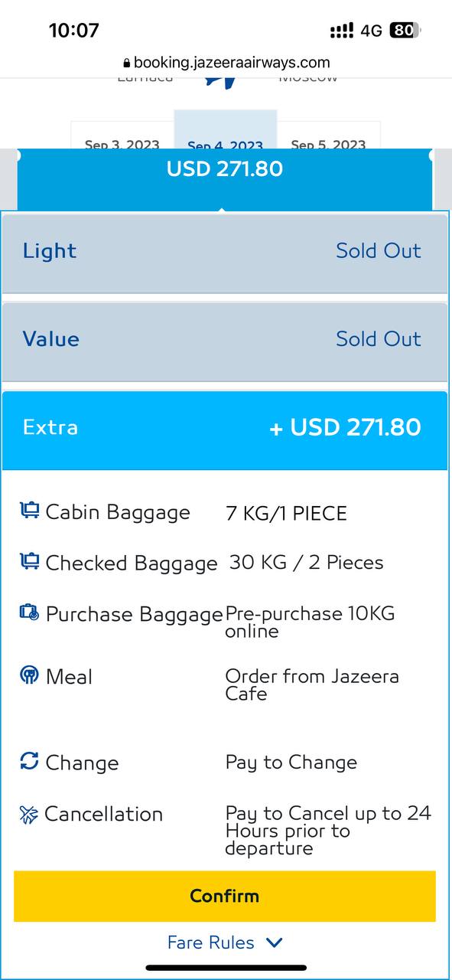Viewport: 452px width, 980px height.
Task: Click the Meal plate icon
Action: (x=29, y=675)
